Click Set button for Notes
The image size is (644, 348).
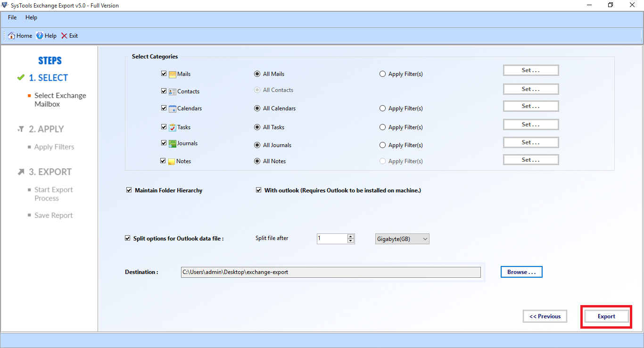pos(531,160)
